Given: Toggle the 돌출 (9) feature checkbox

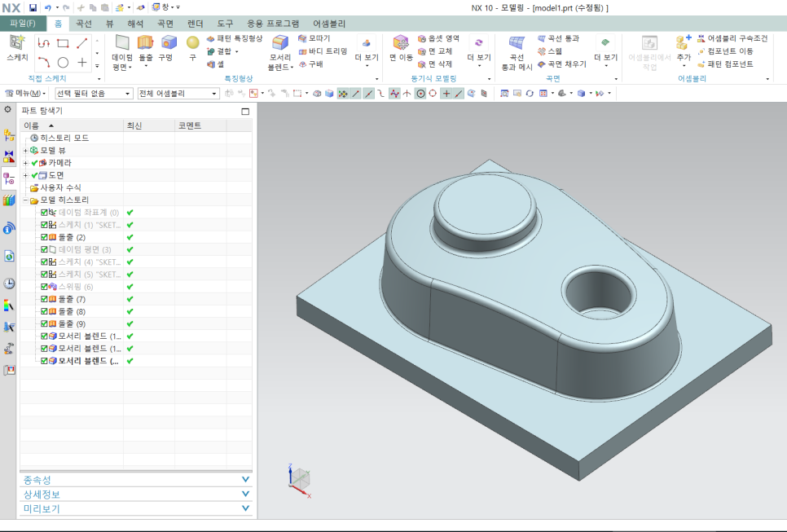Looking at the screenshot, I should pos(44,323).
